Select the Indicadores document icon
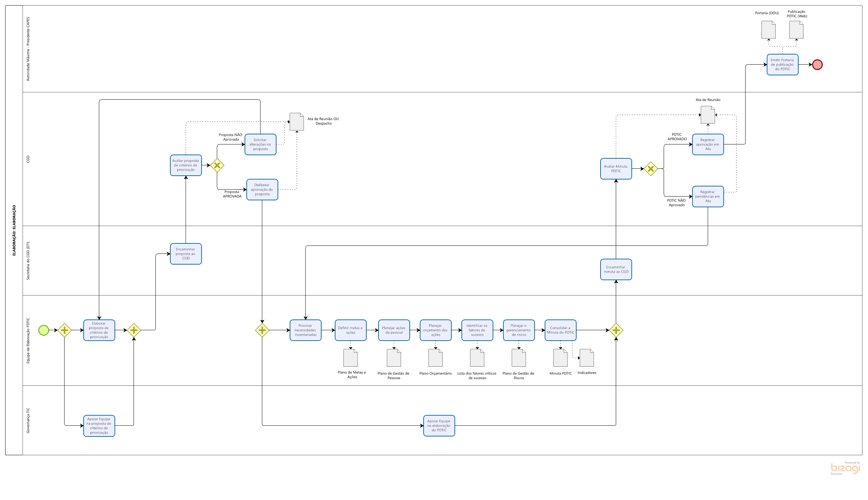Screen dimensions: 868x500 (x=587, y=358)
